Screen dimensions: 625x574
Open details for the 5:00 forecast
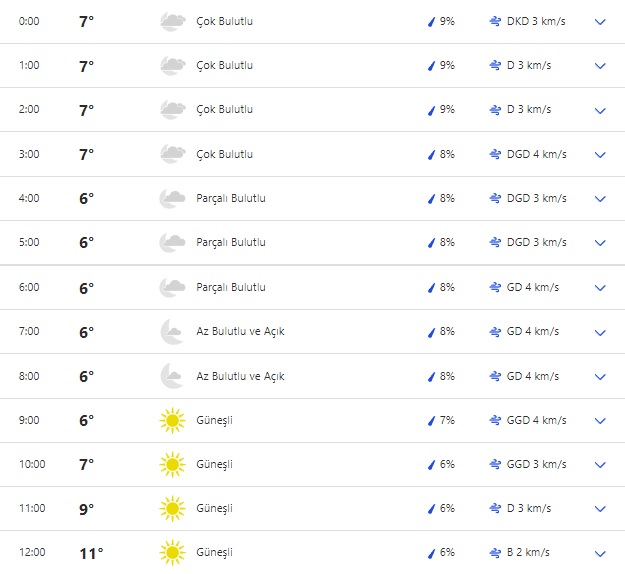[x=600, y=243]
